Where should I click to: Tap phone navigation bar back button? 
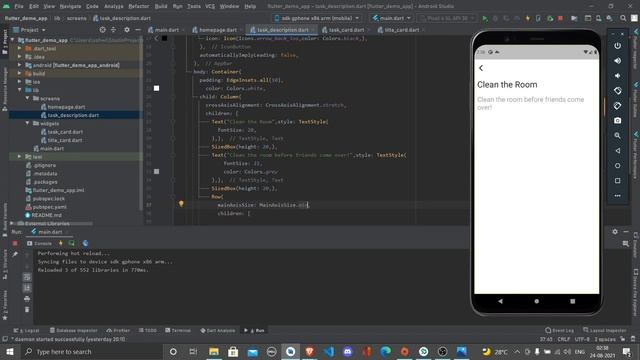(500, 301)
